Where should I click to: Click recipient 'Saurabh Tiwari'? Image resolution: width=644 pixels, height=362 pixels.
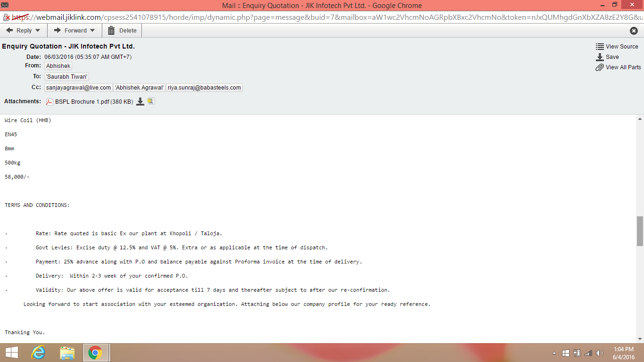pos(67,76)
